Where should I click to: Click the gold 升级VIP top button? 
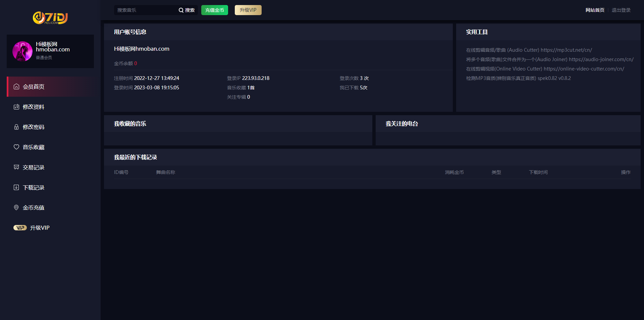tap(248, 10)
